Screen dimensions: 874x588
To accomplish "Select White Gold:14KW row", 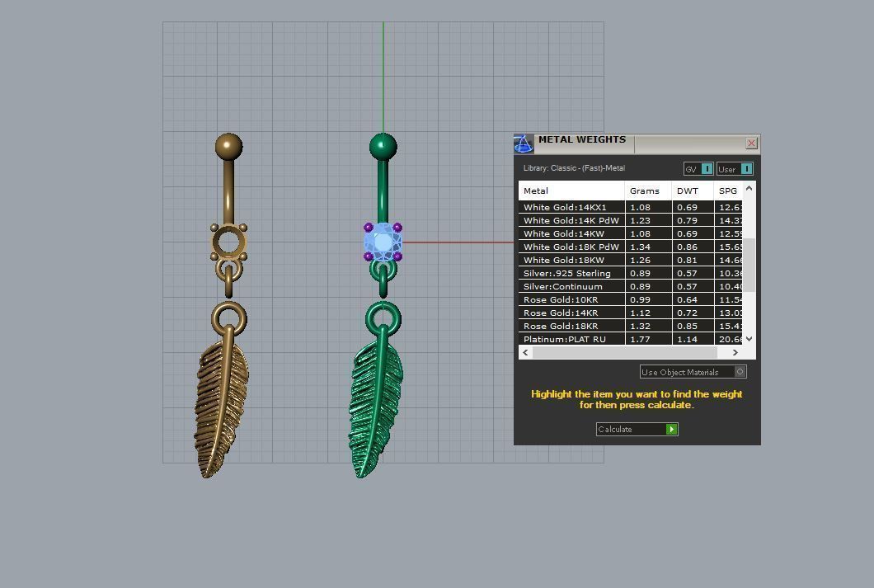I will pos(631,233).
